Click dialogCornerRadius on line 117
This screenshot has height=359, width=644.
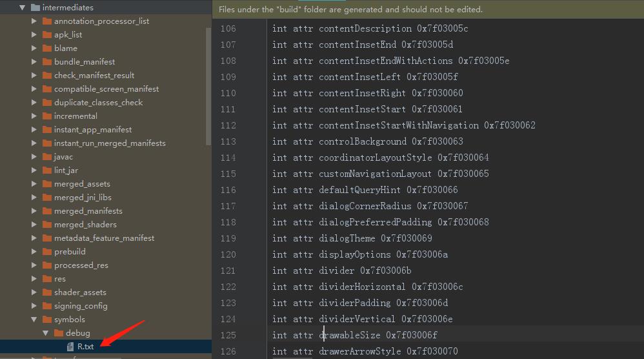point(365,206)
